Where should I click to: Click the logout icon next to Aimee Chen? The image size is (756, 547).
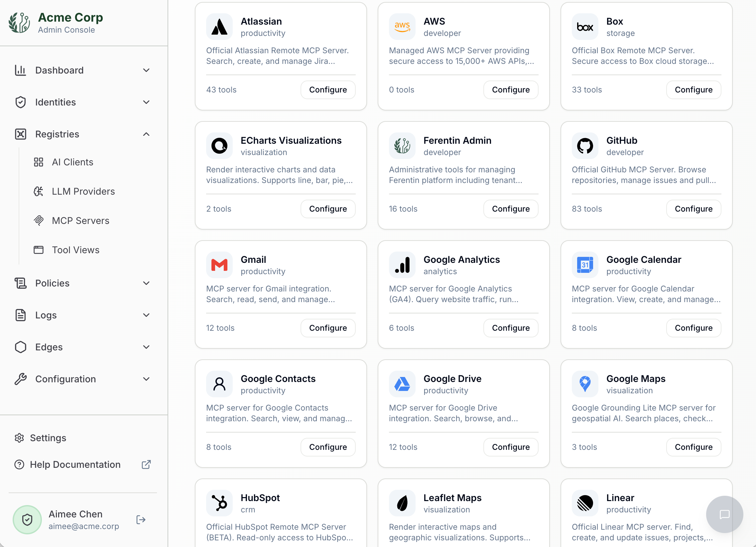[x=141, y=520]
